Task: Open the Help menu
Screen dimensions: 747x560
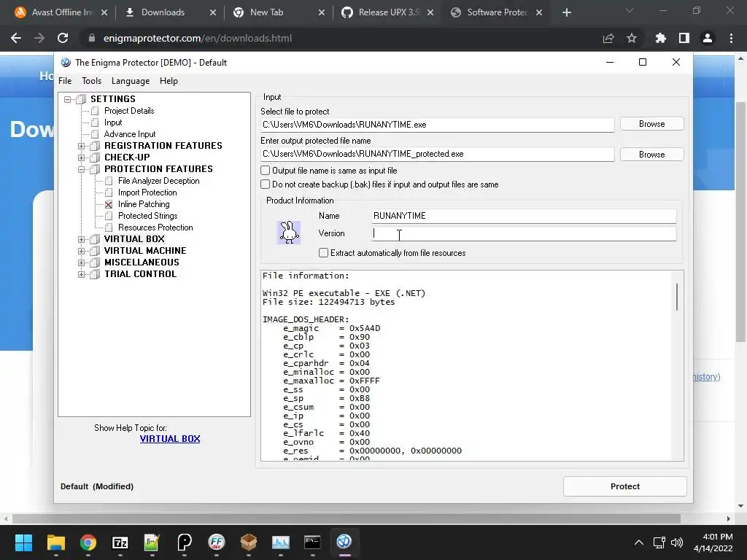Action: click(169, 81)
